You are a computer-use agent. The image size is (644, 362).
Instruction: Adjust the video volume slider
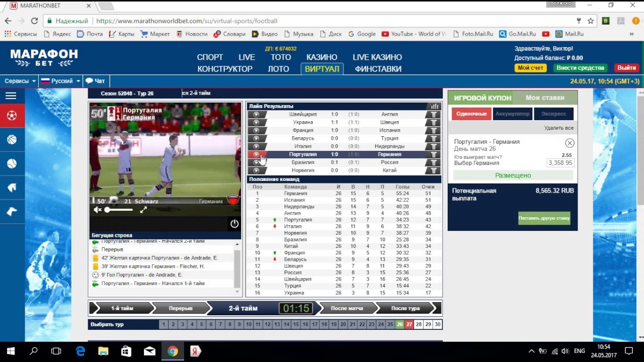pos(119,210)
